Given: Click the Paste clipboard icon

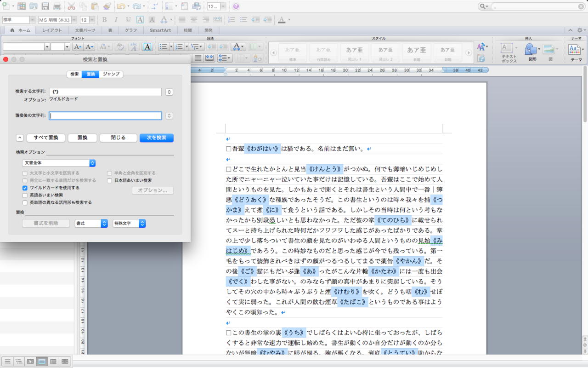Looking at the screenshot, I should point(95,6).
